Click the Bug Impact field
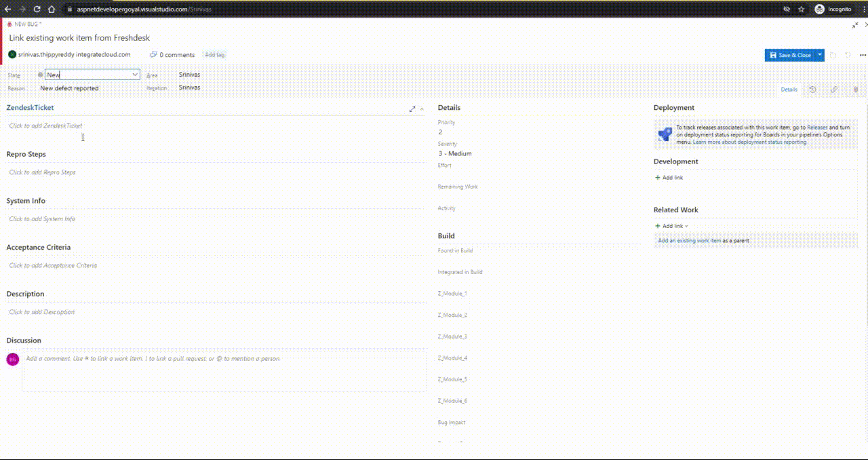 click(539, 432)
